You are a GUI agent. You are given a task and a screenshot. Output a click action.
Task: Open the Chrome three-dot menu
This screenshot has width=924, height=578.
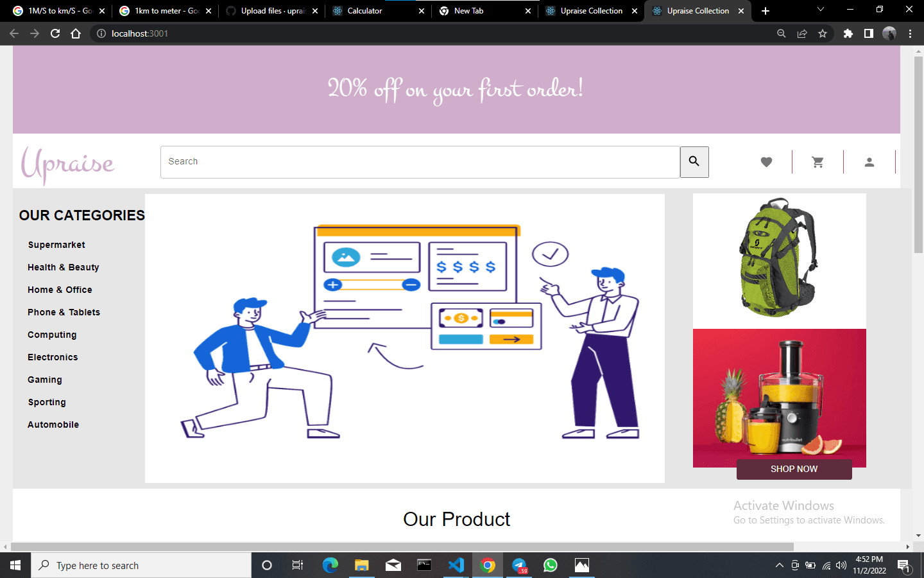(911, 33)
